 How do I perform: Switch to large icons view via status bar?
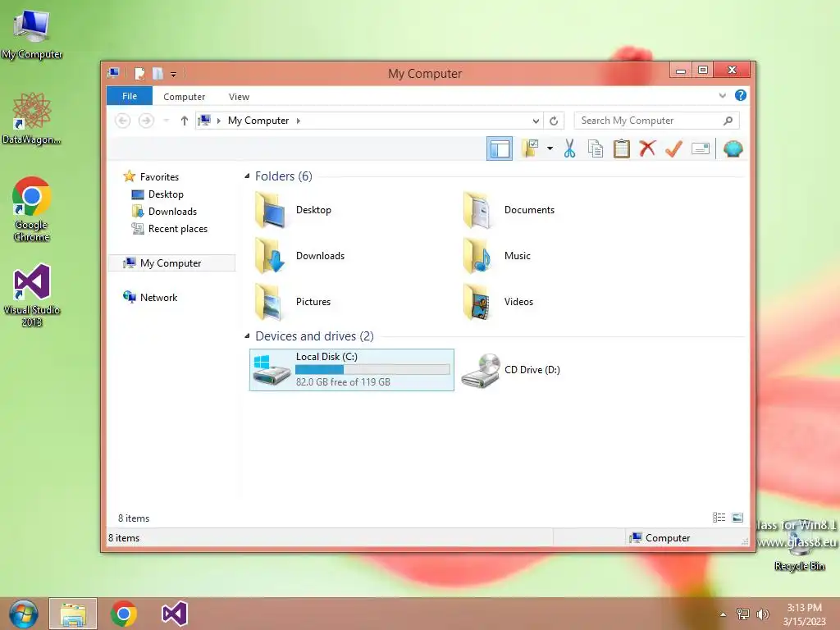pos(737,518)
